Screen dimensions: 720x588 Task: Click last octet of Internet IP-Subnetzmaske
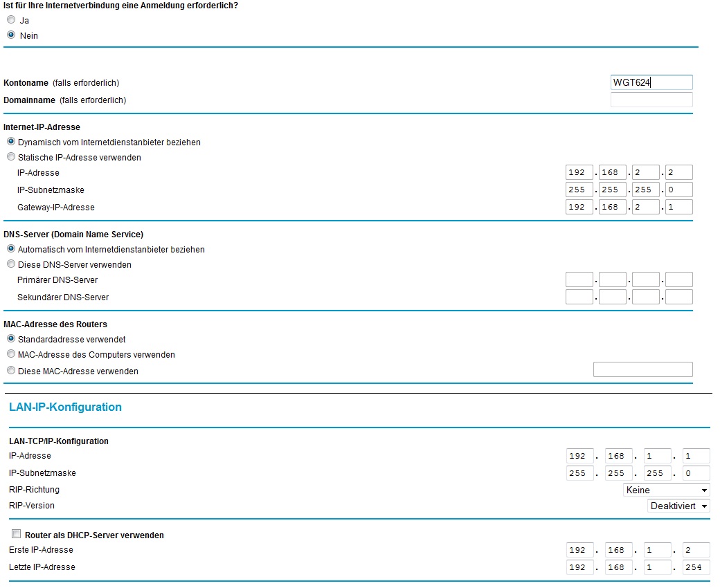tap(678, 190)
